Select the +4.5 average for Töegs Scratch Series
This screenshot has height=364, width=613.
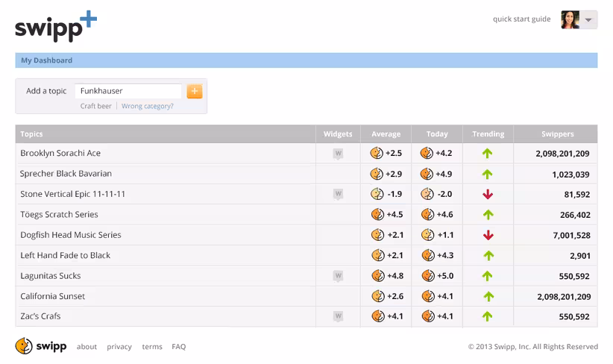[394, 215]
